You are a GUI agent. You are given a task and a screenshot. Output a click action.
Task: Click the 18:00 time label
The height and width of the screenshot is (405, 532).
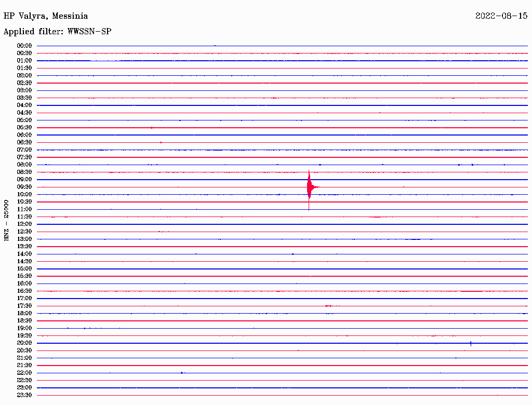(x=24, y=314)
